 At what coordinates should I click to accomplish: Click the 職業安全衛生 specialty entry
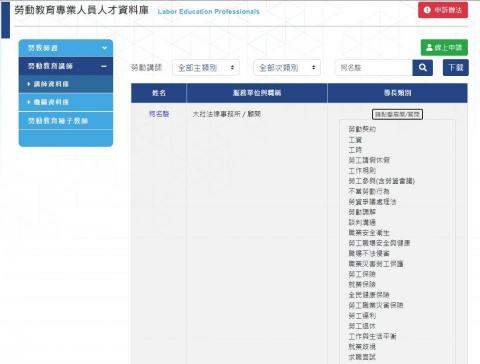point(369,233)
